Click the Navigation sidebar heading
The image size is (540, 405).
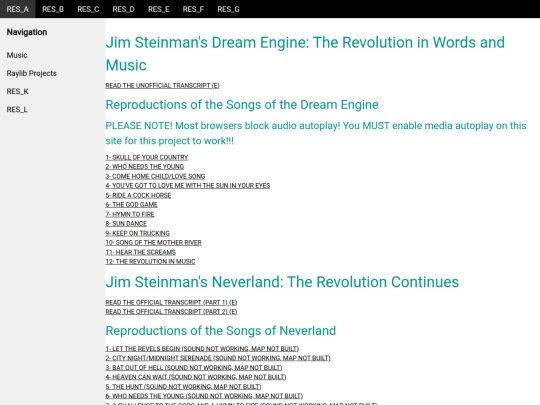pos(27,32)
